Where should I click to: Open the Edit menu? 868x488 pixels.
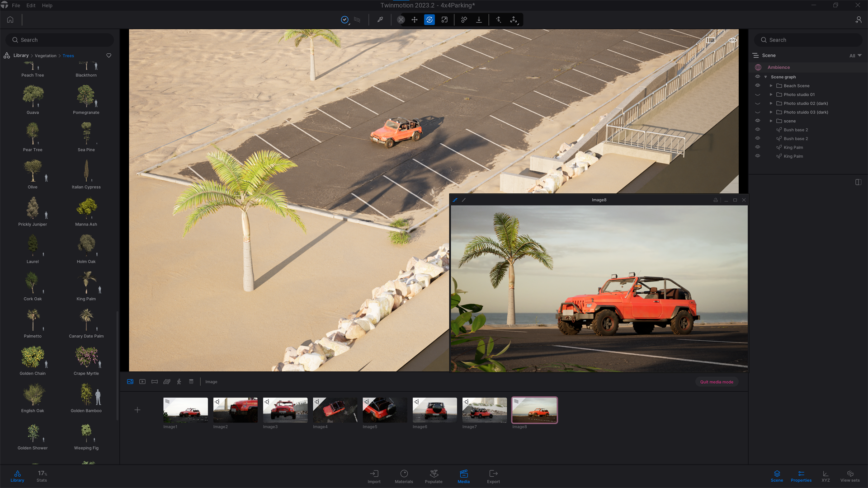(30, 5)
